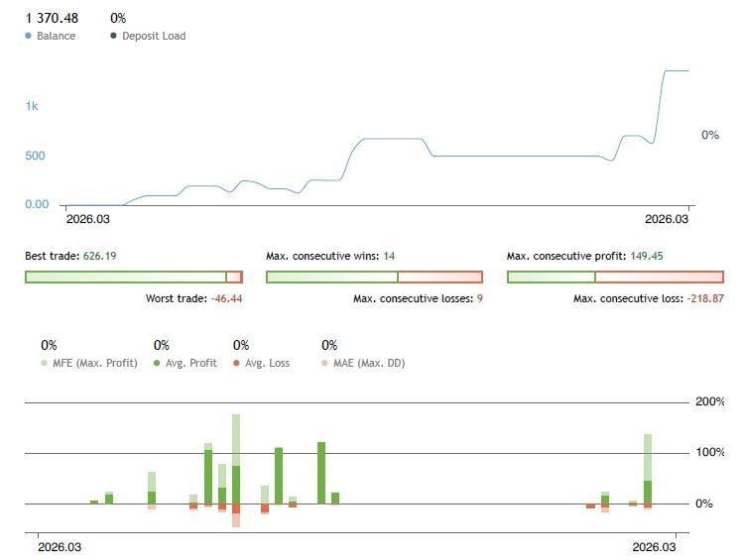Click right 2026.03 date under bar chart
Screen dimensions: 744x560
tap(655, 547)
